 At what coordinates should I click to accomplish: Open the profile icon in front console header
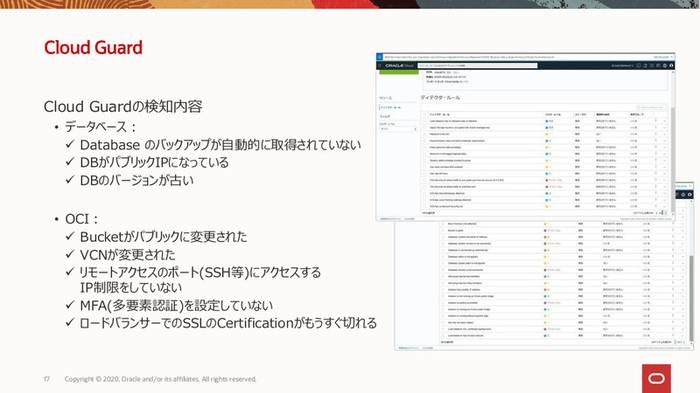coord(671,66)
